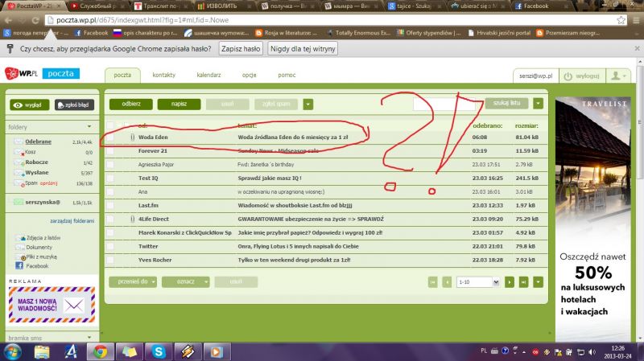Image resolution: width=644 pixels, height=361 pixels.
Task: Click volume icon in system tray
Action: (x=592, y=352)
